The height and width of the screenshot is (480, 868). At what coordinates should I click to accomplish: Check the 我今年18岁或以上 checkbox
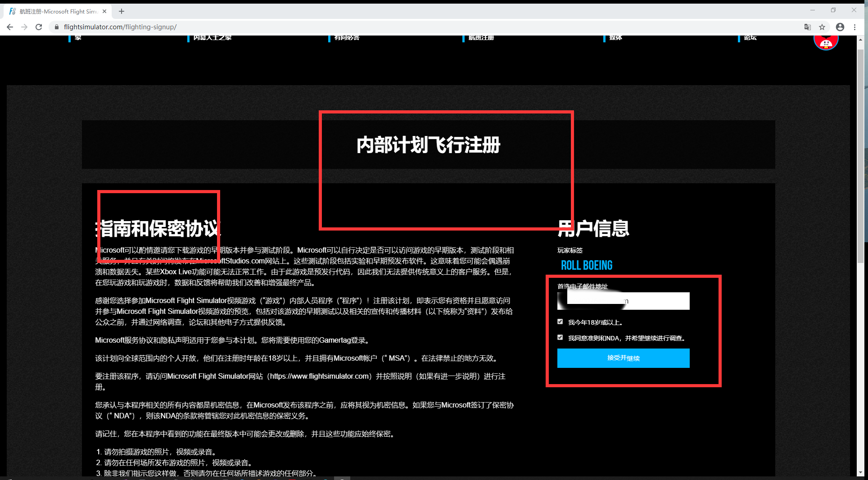[x=560, y=322]
